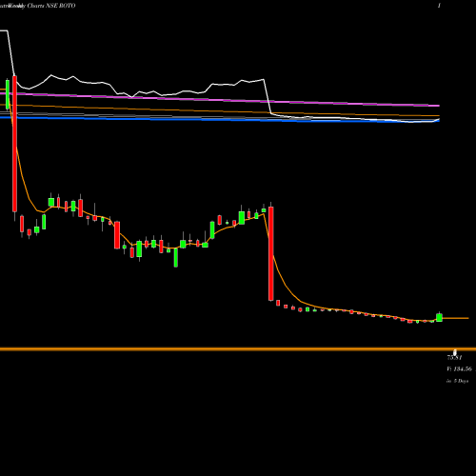The height and width of the screenshot is (476, 476).
Task: Click the 'V: 134.56' volume label
Action: pos(459,369)
